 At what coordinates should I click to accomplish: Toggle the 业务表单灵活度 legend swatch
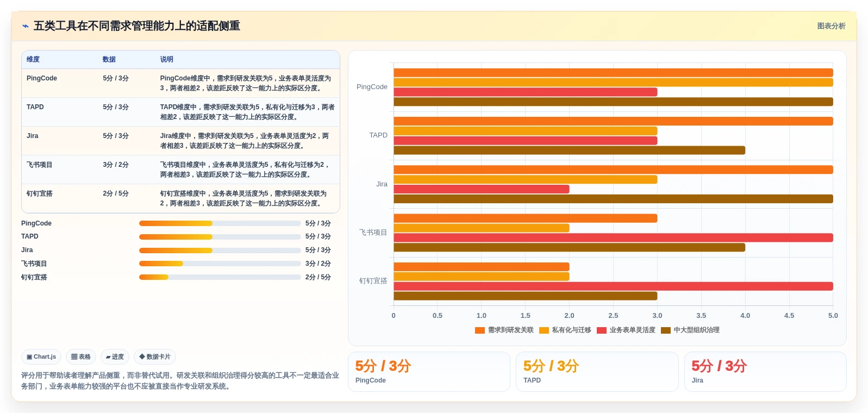click(601, 330)
